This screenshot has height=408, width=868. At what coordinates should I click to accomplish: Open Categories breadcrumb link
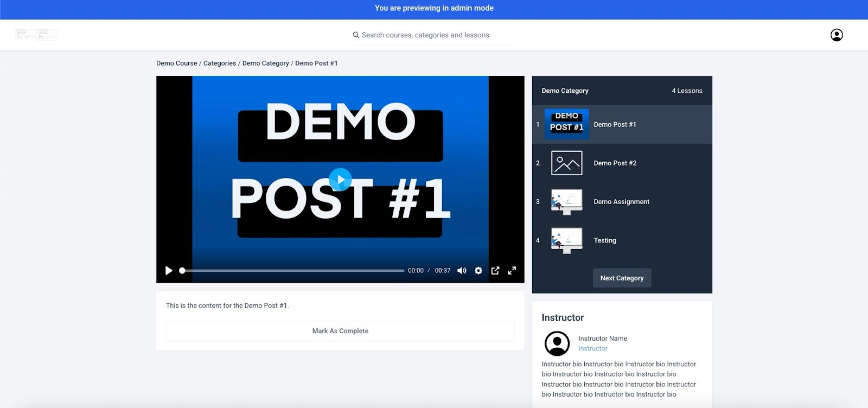coord(219,63)
